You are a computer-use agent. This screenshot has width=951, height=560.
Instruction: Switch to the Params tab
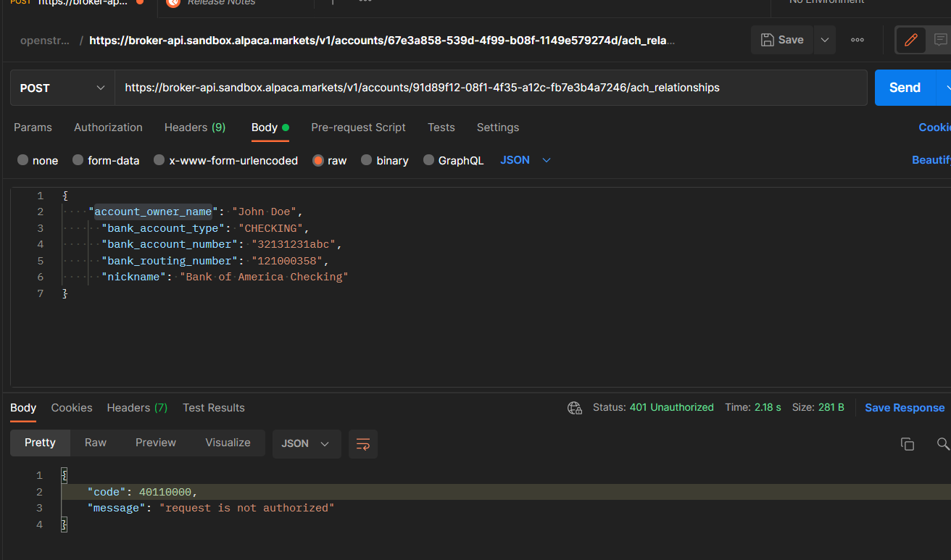click(33, 128)
